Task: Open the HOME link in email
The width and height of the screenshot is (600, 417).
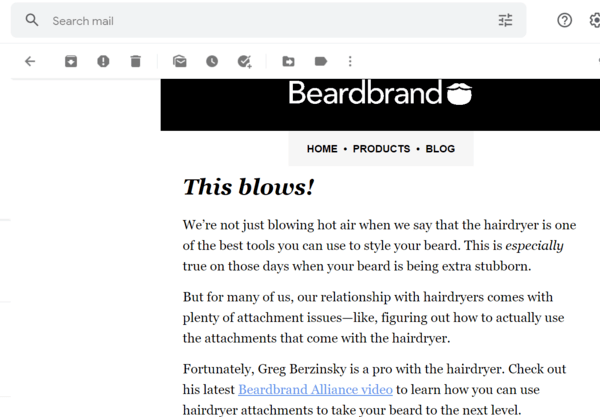Action: [322, 149]
